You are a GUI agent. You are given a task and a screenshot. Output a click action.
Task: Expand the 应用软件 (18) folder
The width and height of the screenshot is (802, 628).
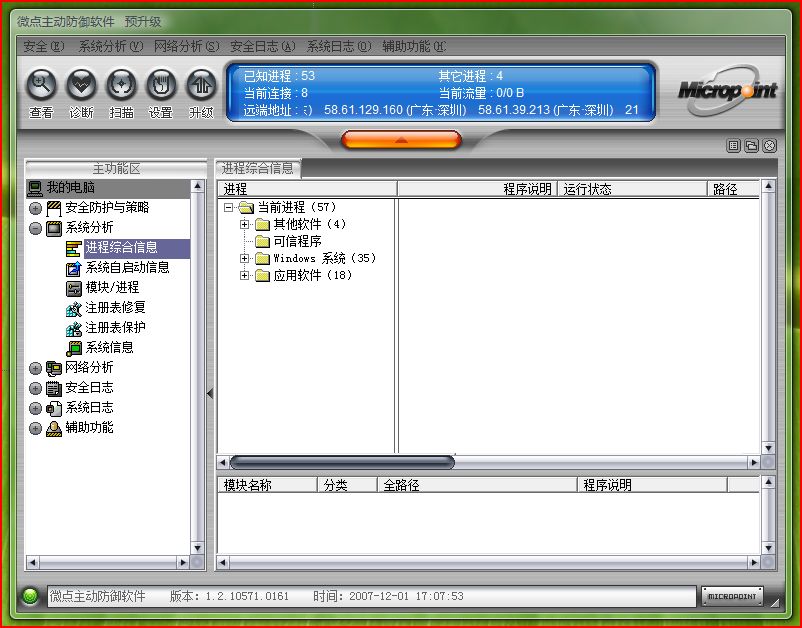[x=245, y=275]
